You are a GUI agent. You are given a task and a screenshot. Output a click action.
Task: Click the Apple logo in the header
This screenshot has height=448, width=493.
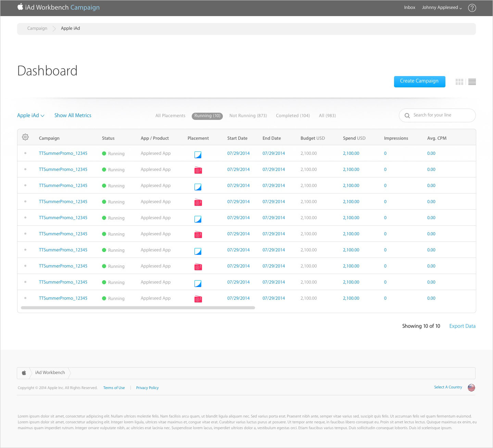tap(20, 7)
